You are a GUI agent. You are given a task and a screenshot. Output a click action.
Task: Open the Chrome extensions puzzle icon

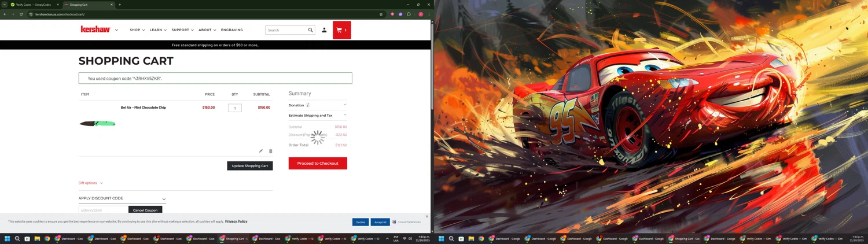pos(409,14)
